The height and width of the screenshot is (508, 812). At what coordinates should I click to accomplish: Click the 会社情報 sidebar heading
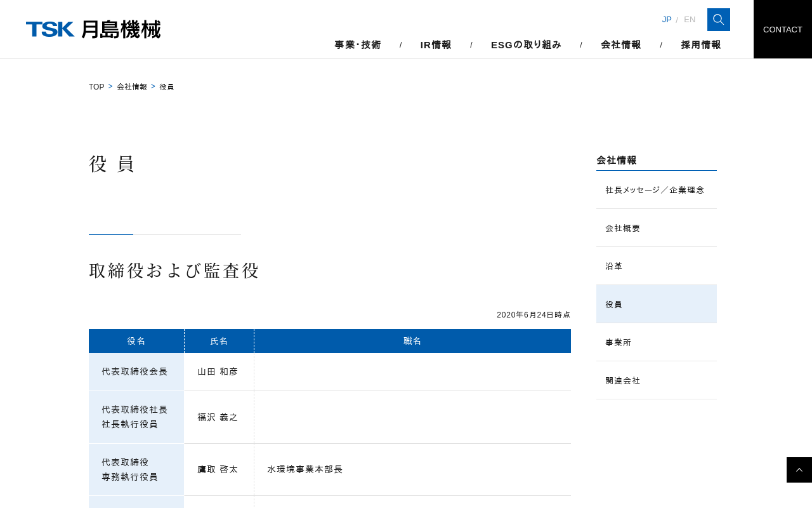[x=617, y=161]
